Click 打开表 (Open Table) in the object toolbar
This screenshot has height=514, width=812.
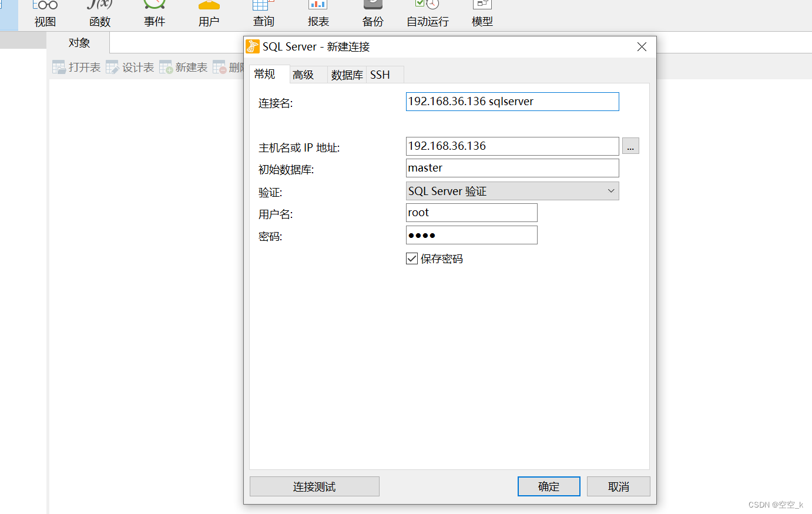pos(76,68)
